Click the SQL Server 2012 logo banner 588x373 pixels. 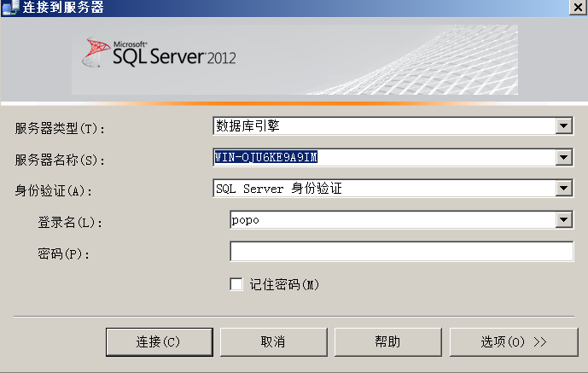pyautogui.click(x=294, y=60)
